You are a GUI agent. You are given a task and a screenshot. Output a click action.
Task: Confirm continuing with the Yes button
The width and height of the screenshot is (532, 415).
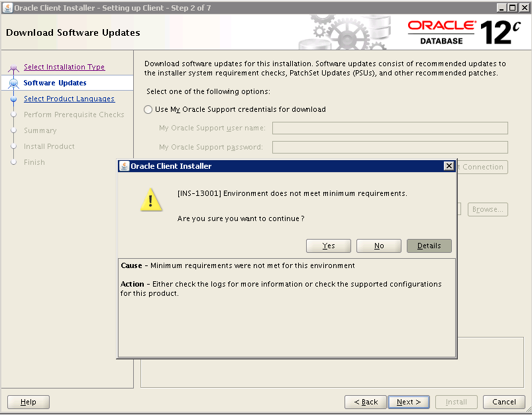(329, 246)
